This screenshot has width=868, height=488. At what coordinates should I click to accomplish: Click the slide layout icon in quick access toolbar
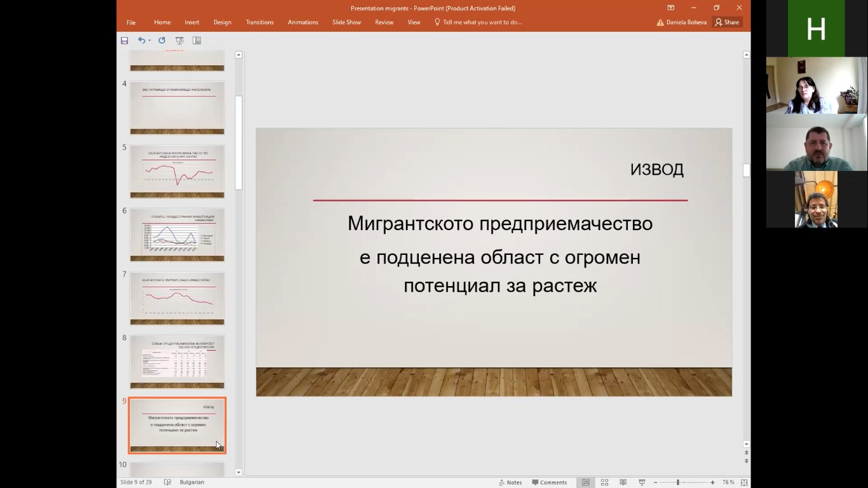click(197, 41)
